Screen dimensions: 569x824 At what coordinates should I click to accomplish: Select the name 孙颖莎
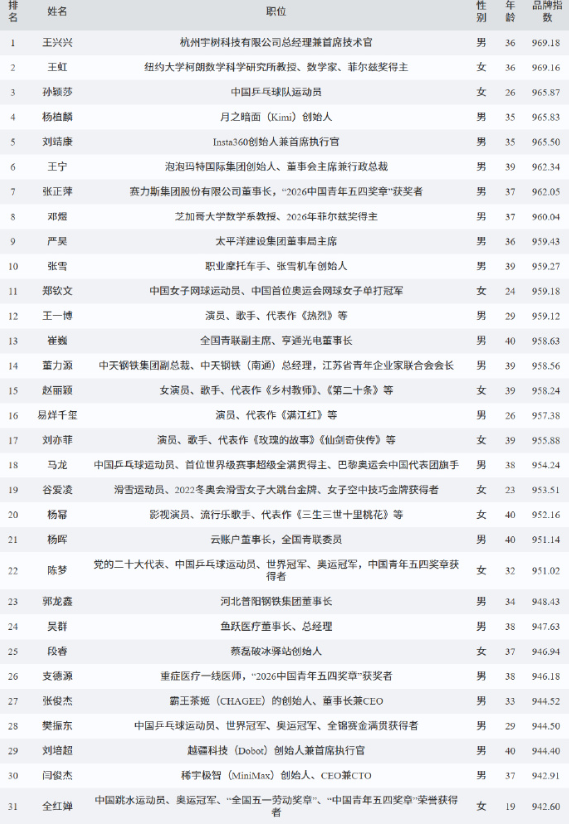tap(57, 92)
